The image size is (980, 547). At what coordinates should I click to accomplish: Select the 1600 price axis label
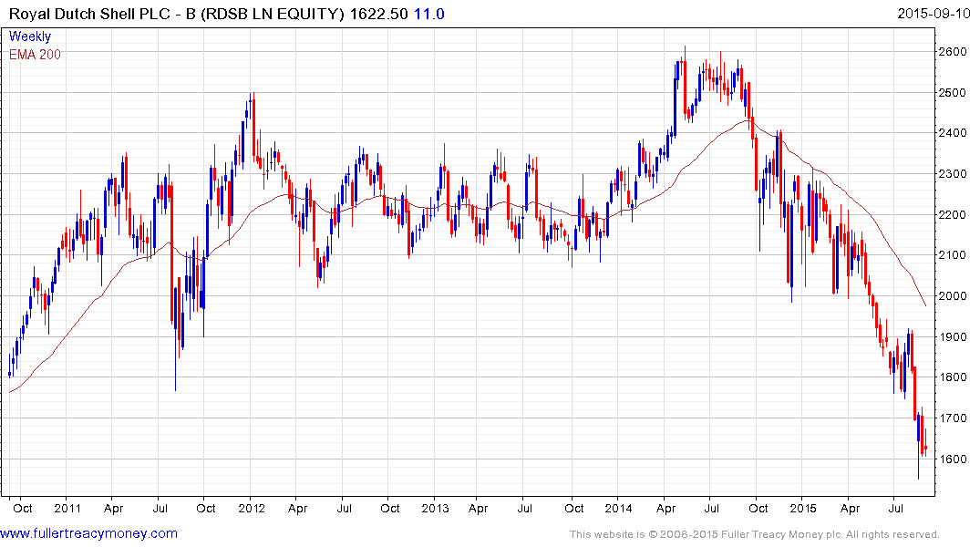[x=953, y=459]
